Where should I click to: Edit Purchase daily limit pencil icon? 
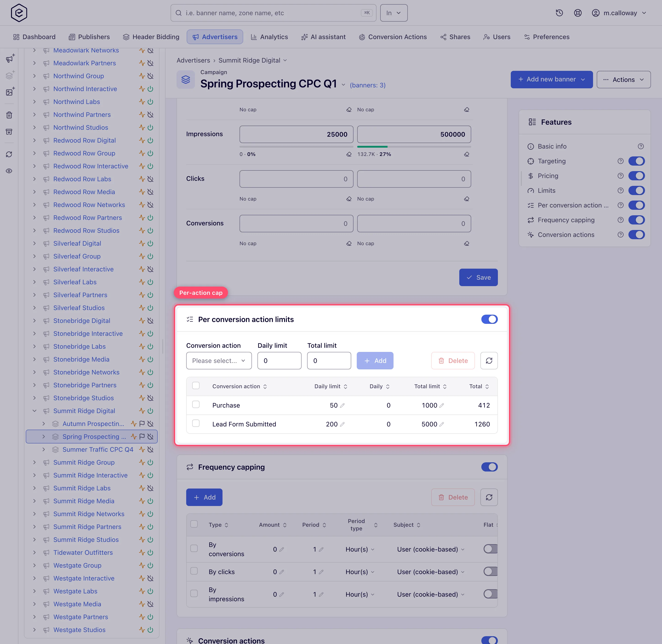coord(342,405)
